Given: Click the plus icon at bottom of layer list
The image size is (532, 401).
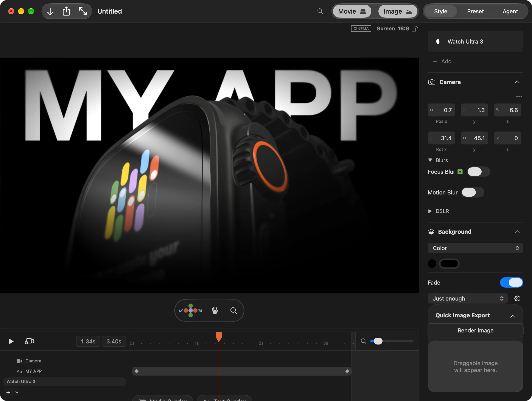Looking at the screenshot, I should click(8, 392).
